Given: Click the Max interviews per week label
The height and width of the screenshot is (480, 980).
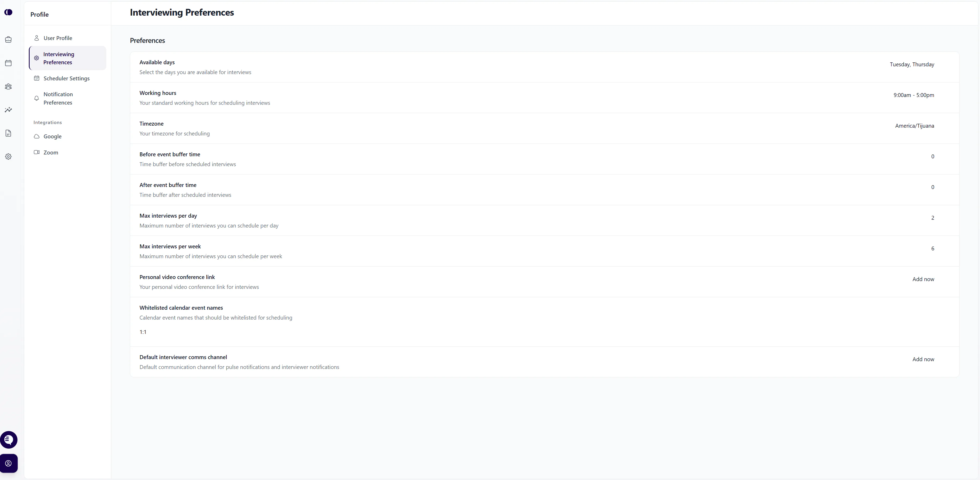Looking at the screenshot, I should [170, 247].
